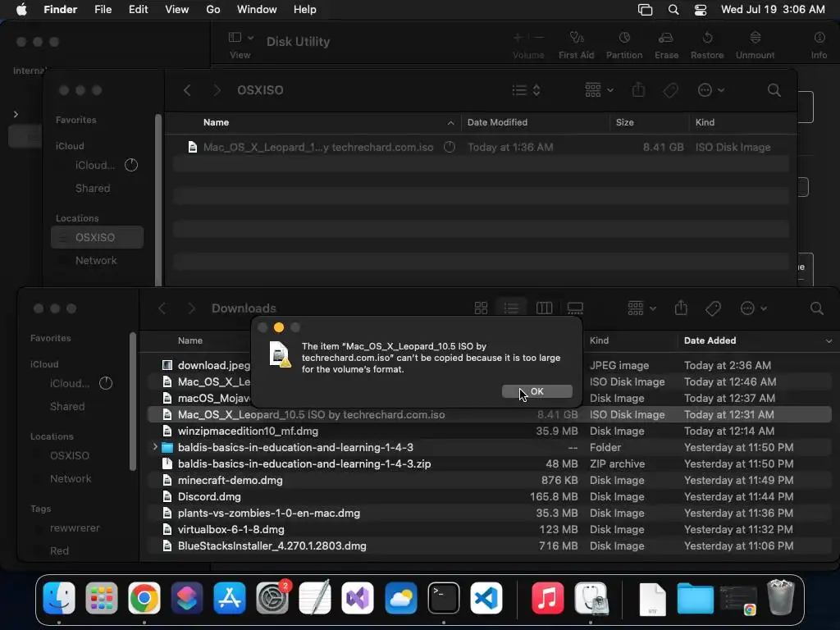Select OSXISO location in upper Finder sidebar
This screenshot has width=840, height=630.
97,237
